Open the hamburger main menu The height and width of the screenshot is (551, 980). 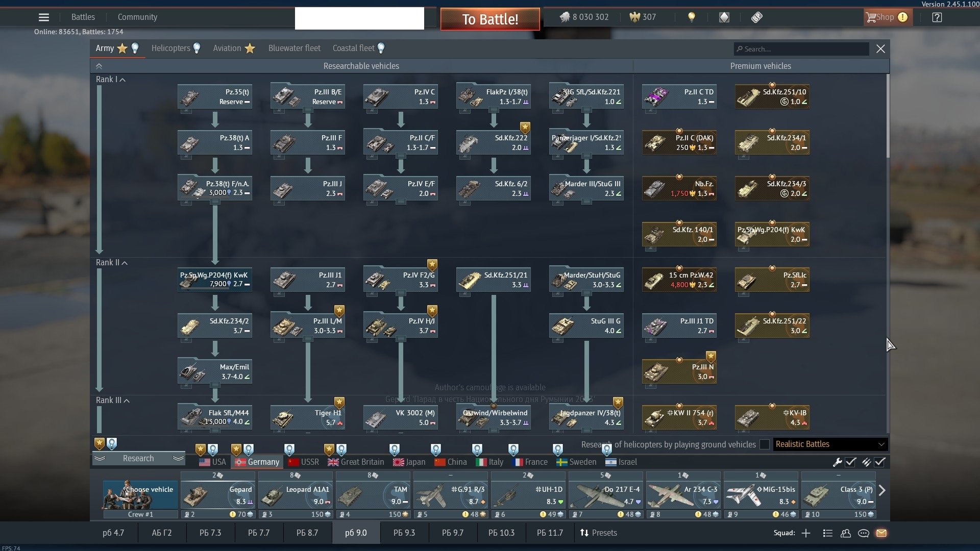[x=44, y=17]
